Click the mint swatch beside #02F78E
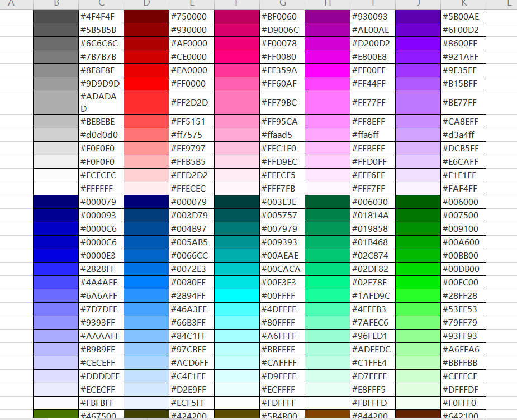 pos(328,282)
